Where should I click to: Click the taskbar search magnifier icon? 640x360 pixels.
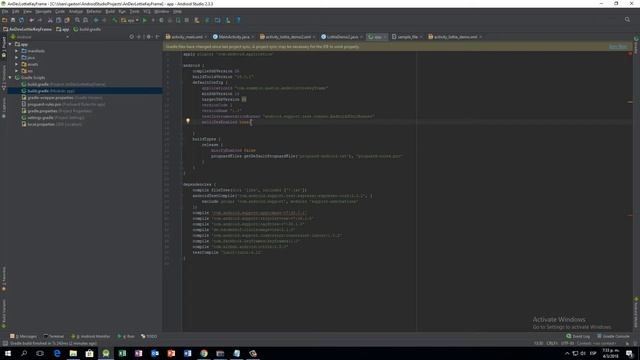pyautogui.click(x=24, y=353)
